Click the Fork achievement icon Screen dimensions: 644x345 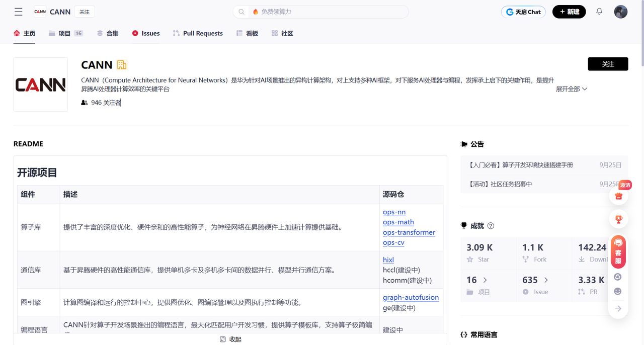525,260
